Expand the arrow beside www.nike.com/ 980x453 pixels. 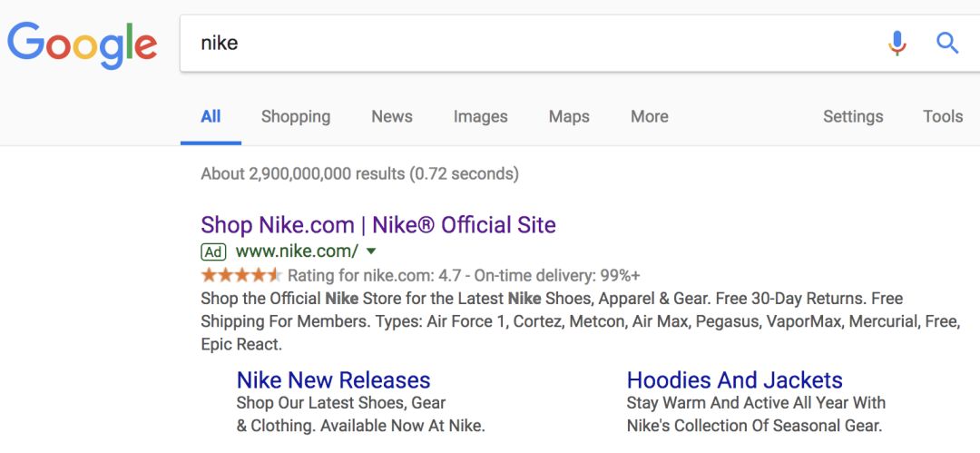click(x=371, y=251)
